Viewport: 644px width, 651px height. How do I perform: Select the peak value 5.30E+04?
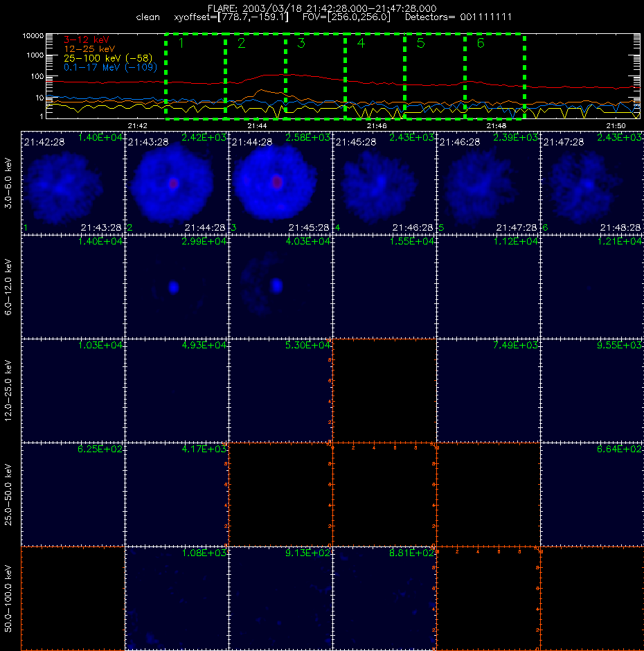coord(307,345)
